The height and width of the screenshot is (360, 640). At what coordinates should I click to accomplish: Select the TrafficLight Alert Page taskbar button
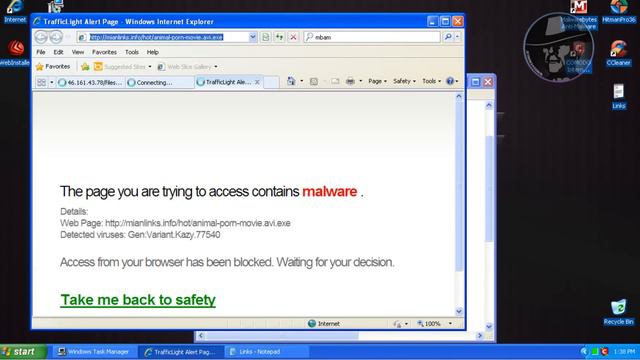(x=180, y=352)
